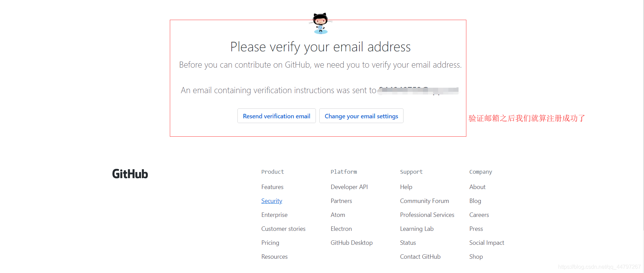Click the 'Before you can contribute on GitHub' text
644x273 pixels.
[320, 65]
